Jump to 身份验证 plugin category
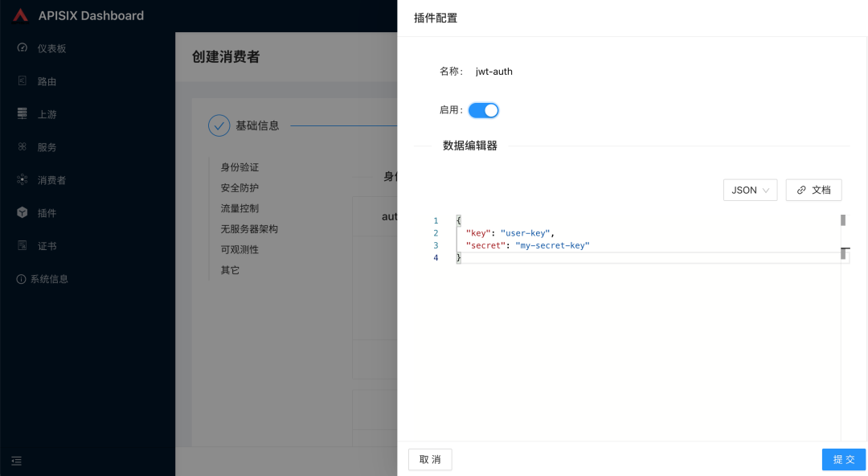The height and width of the screenshot is (476, 868). [240, 166]
